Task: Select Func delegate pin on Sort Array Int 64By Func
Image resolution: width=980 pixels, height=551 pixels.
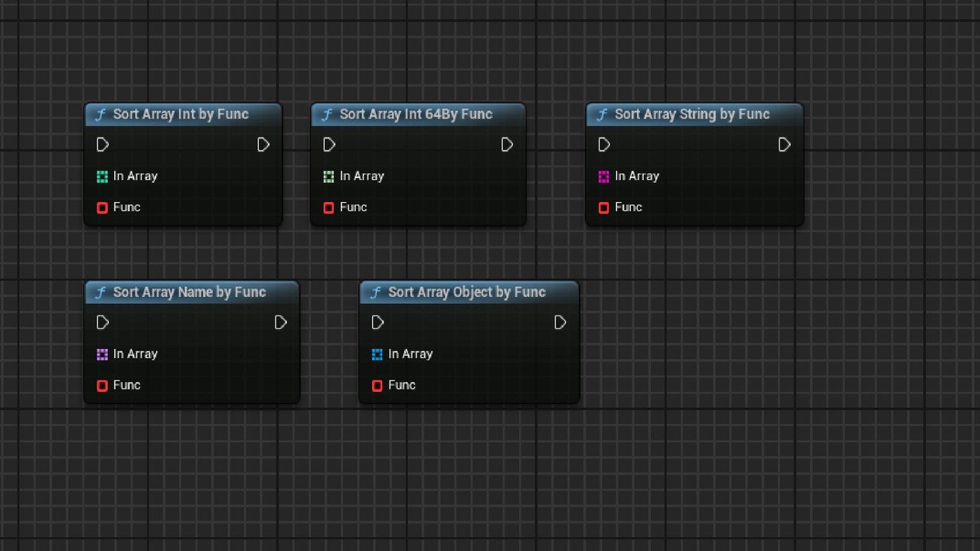Action: coord(329,207)
